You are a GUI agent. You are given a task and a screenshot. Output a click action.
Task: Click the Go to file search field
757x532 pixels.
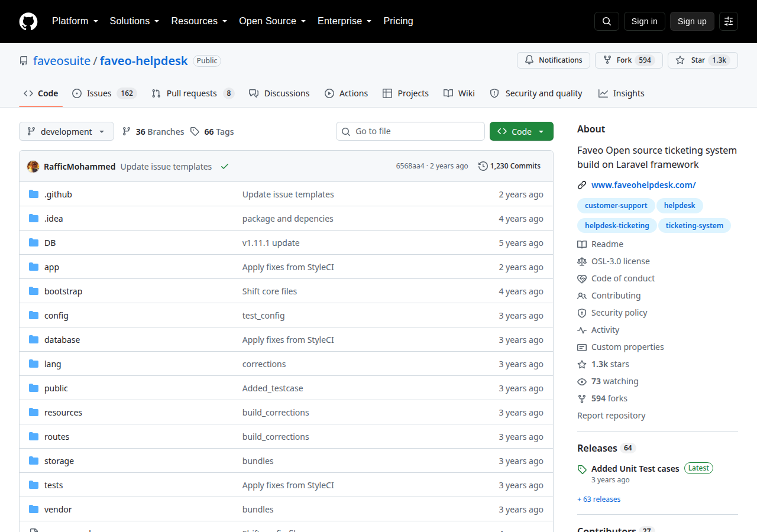pos(410,131)
